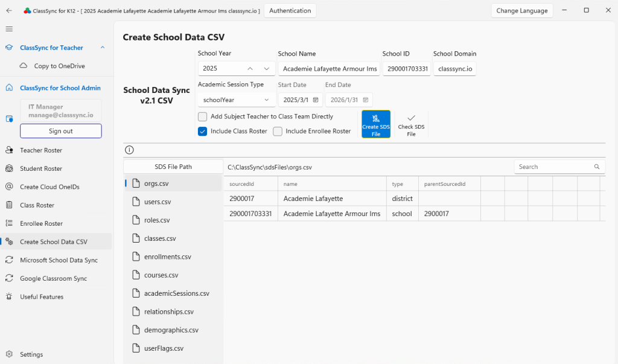Click the School Name input field
This screenshot has height=364, width=618.
point(329,69)
